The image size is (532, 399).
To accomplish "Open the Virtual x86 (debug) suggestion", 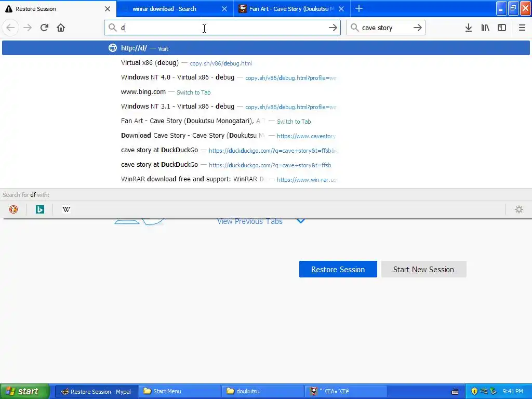I will (266, 63).
